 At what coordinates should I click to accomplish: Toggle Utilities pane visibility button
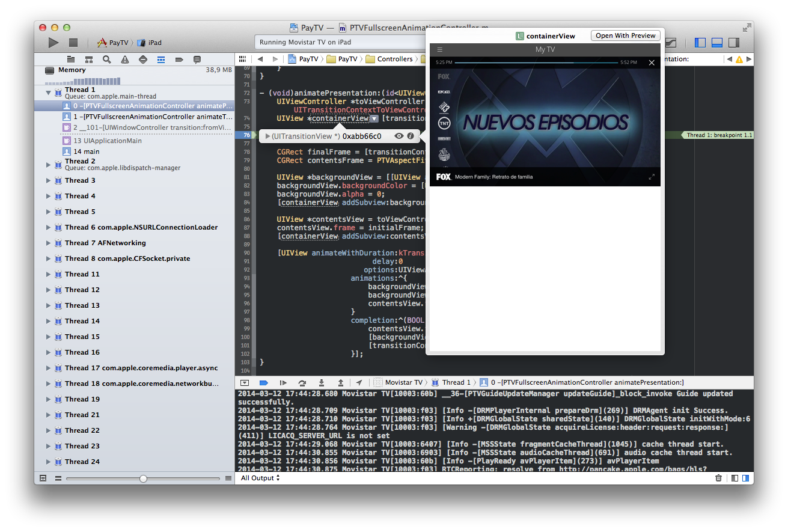[x=734, y=43]
